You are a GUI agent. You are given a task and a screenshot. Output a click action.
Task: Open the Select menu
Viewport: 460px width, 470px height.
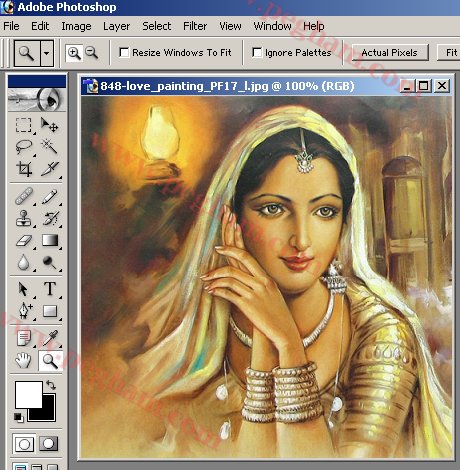(x=156, y=26)
